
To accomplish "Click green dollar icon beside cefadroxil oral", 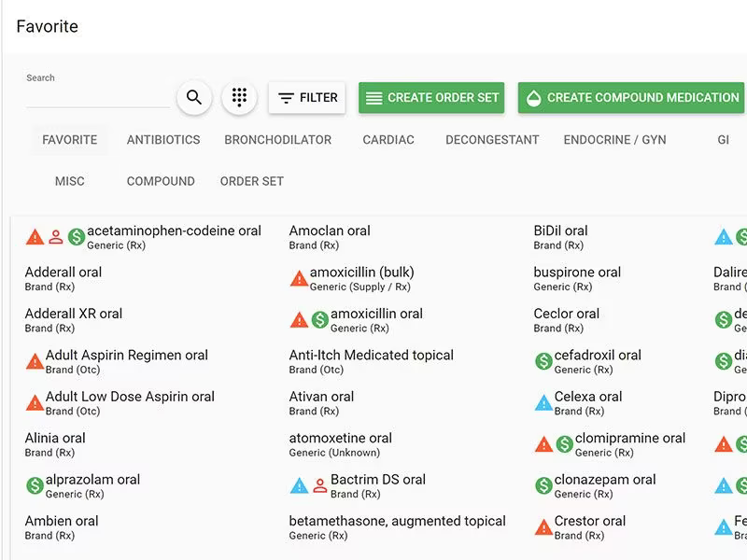I will 543,361.
